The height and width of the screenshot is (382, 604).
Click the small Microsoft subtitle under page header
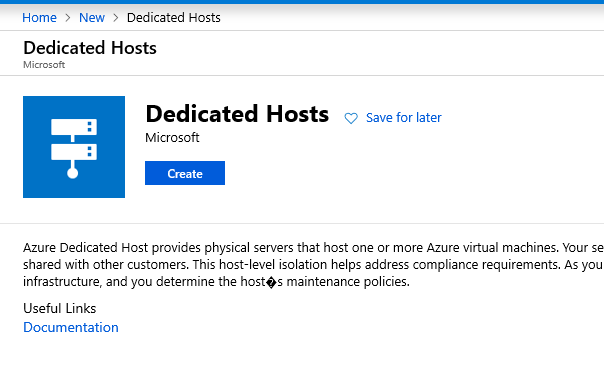point(44,65)
